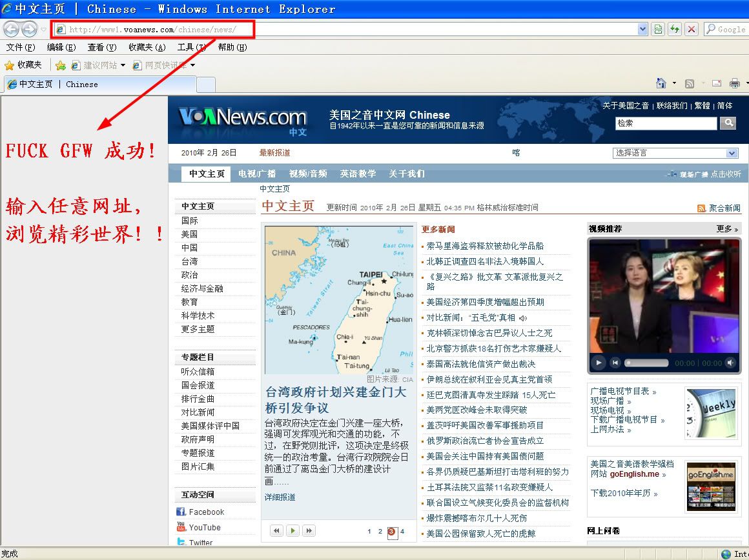Click the goEnglish.me link
Screen dimensions: 749x560
coord(634,474)
